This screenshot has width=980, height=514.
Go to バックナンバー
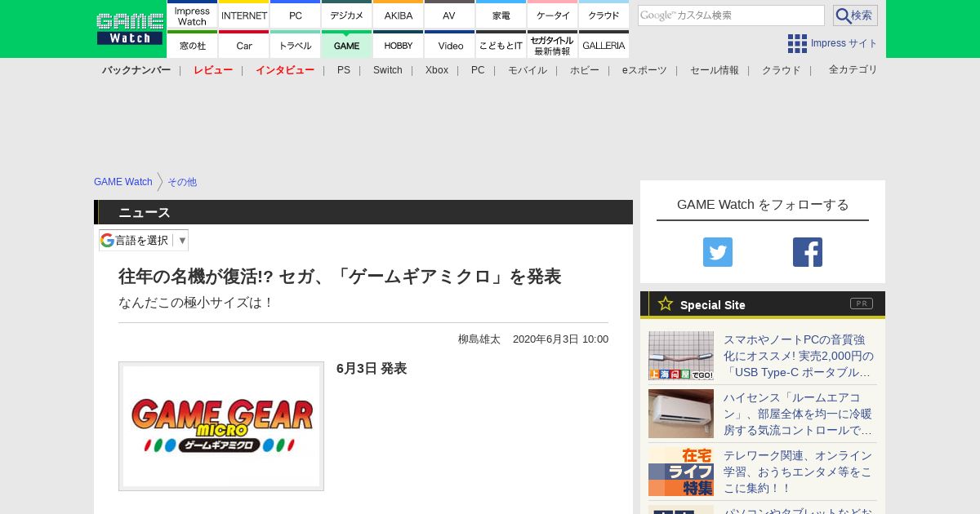click(x=136, y=70)
